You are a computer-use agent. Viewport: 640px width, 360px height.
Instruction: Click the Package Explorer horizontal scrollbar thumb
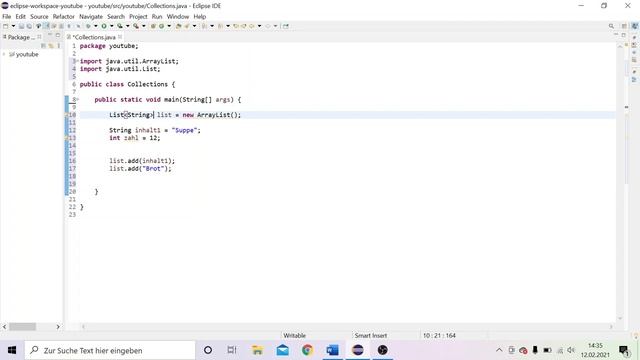point(22,327)
